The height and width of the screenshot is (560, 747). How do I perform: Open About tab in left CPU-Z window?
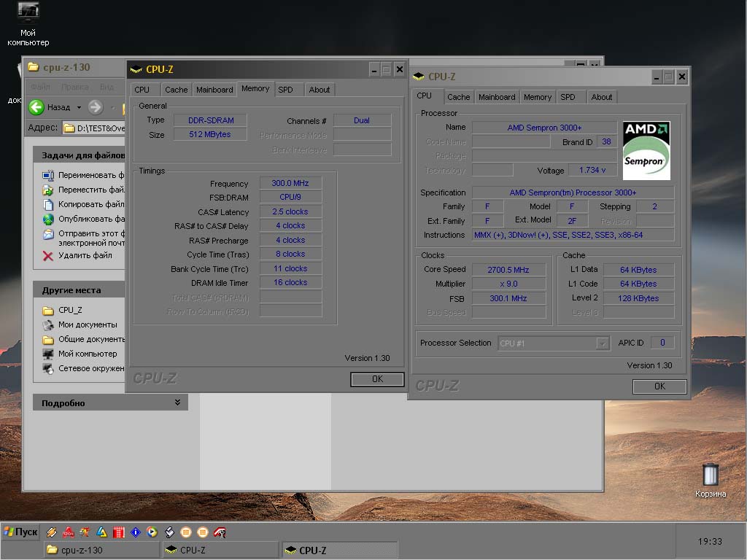[x=320, y=90]
